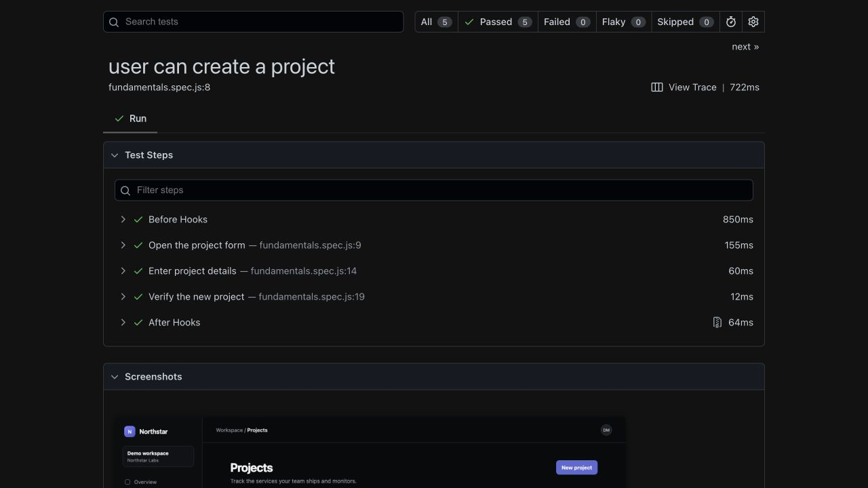The height and width of the screenshot is (488, 868).
Task: Click the test title user can create a project
Action: click(x=222, y=66)
